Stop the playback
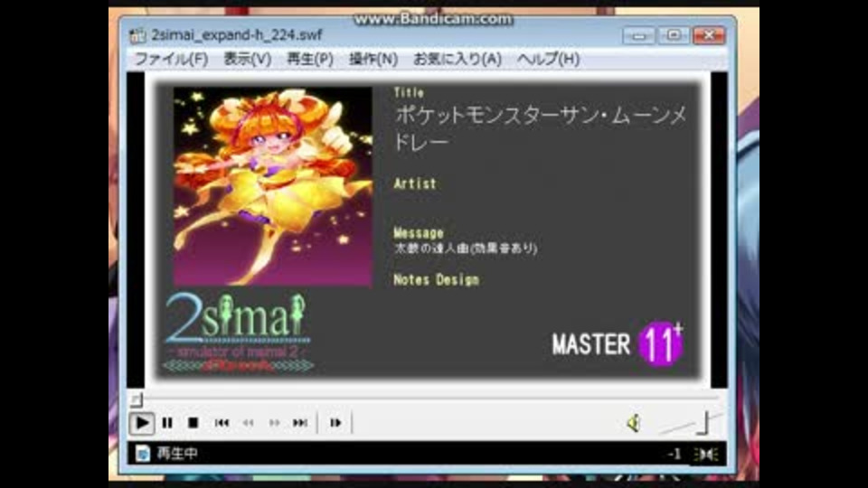 pos(193,423)
